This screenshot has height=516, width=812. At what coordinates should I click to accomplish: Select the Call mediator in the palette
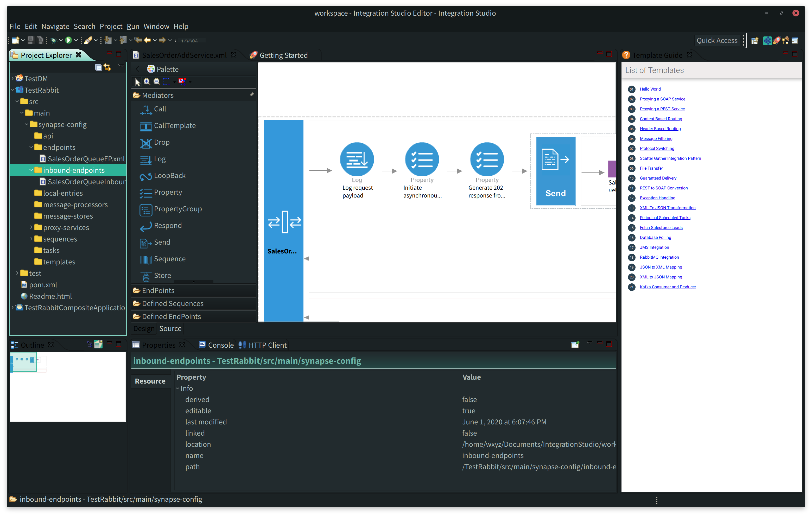(160, 109)
